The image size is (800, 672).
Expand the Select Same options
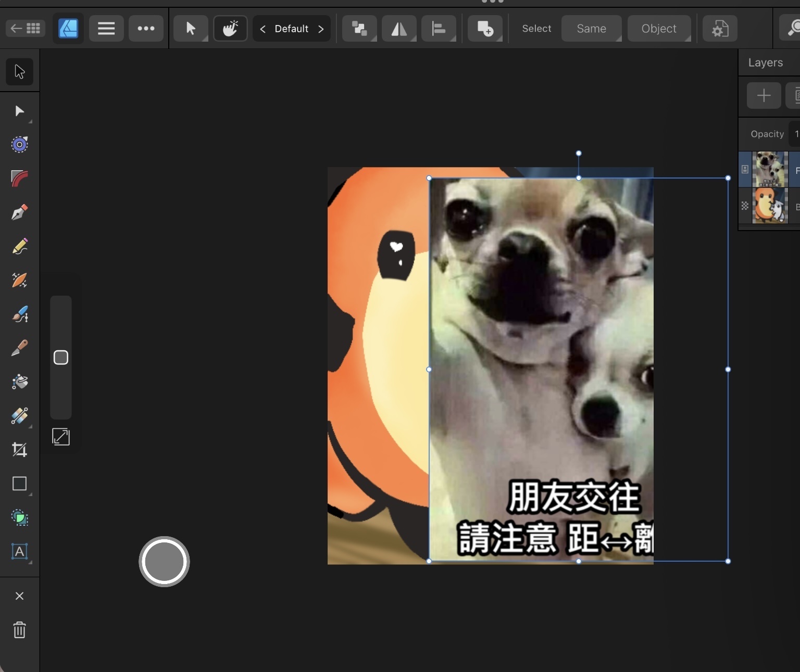click(591, 29)
